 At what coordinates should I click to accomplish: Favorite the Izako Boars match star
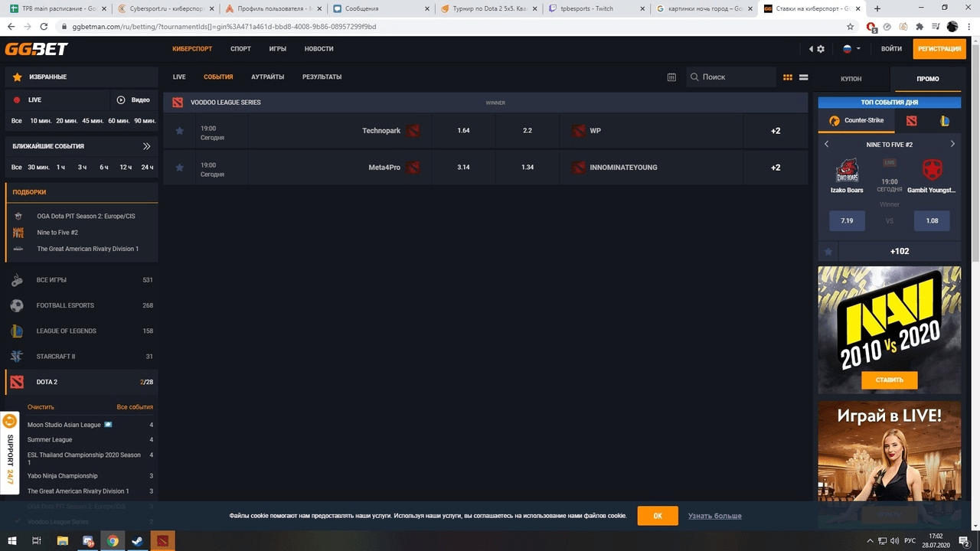point(828,252)
